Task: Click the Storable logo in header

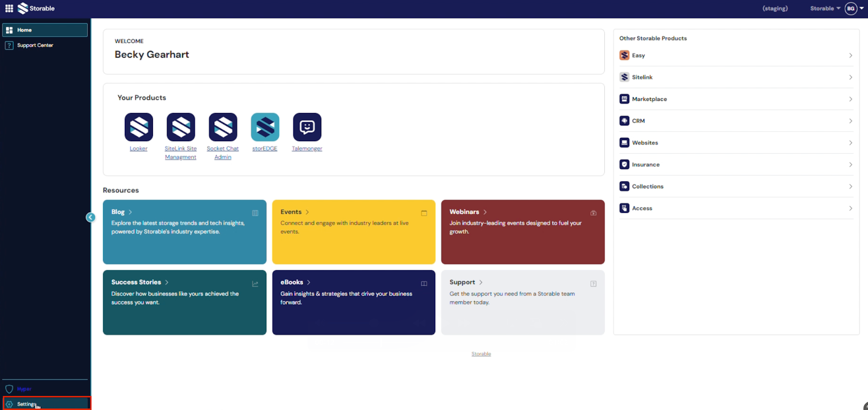Action: 36,8
